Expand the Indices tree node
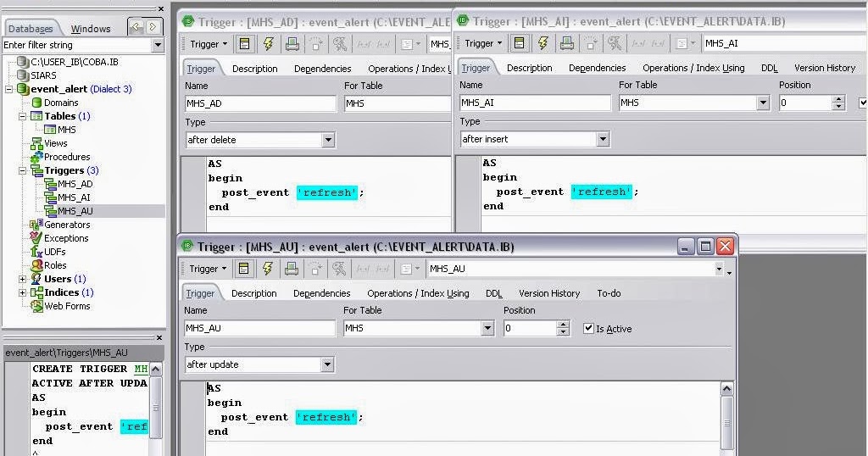The width and height of the screenshot is (868, 456). point(22,292)
